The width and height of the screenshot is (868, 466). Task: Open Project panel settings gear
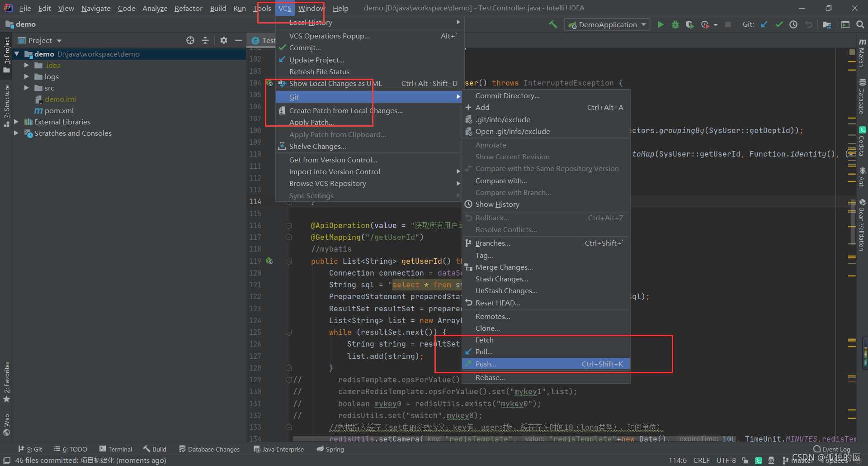pyautogui.click(x=224, y=40)
